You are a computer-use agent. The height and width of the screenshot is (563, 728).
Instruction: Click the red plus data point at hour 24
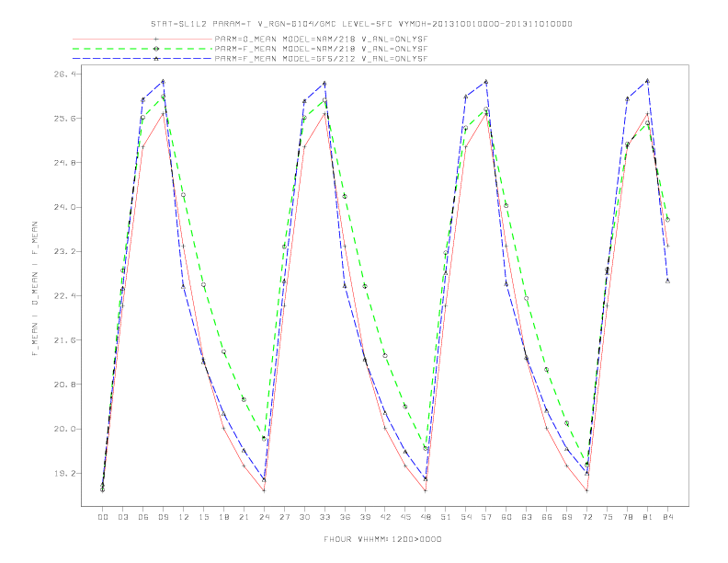pos(264,490)
